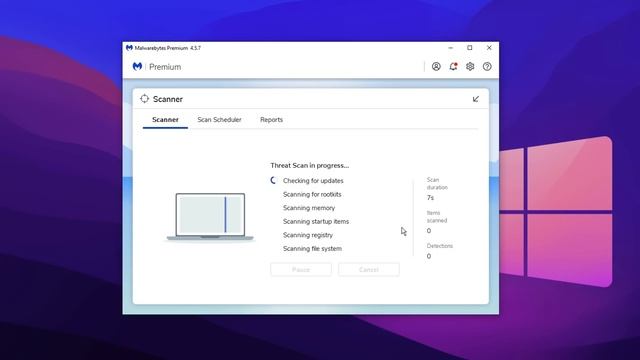This screenshot has width=640, height=360.
Task: Click the 'Premium' text in header
Action: coord(165,67)
